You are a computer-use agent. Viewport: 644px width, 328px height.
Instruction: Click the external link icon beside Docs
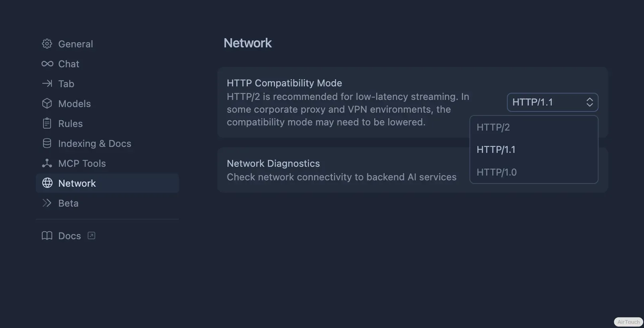(x=91, y=236)
